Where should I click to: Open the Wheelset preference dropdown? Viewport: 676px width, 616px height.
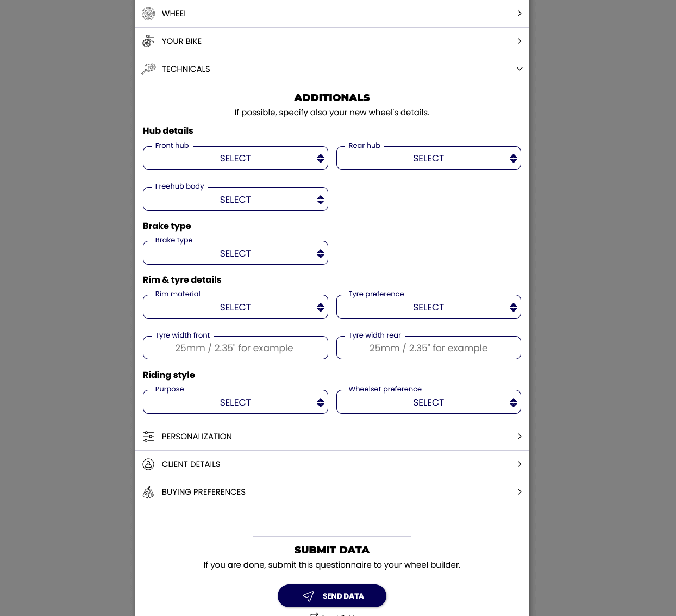(x=428, y=402)
